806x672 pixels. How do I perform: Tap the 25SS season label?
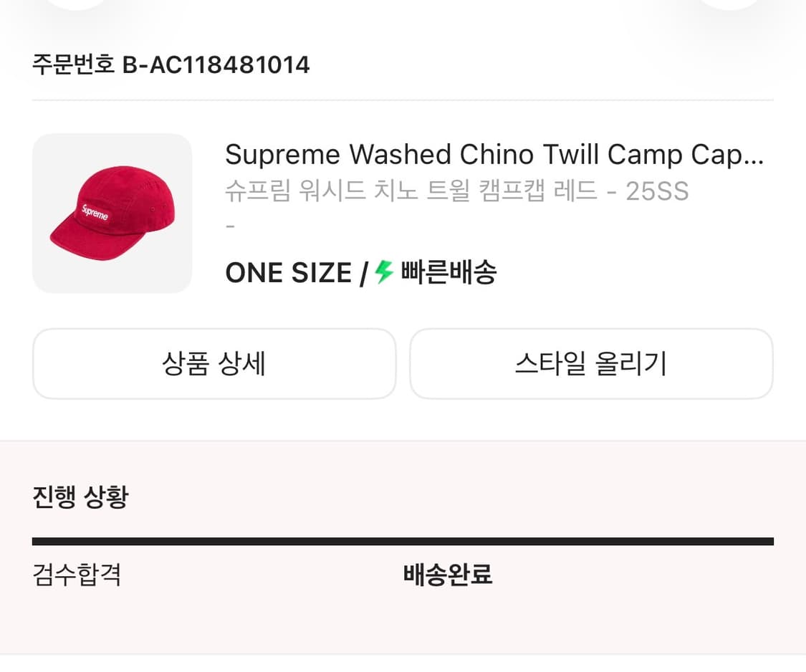(x=656, y=191)
